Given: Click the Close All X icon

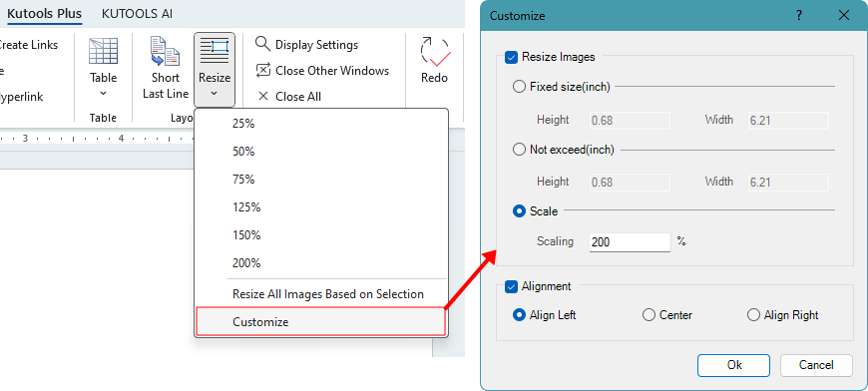Looking at the screenshot, I should coord(263,96).
